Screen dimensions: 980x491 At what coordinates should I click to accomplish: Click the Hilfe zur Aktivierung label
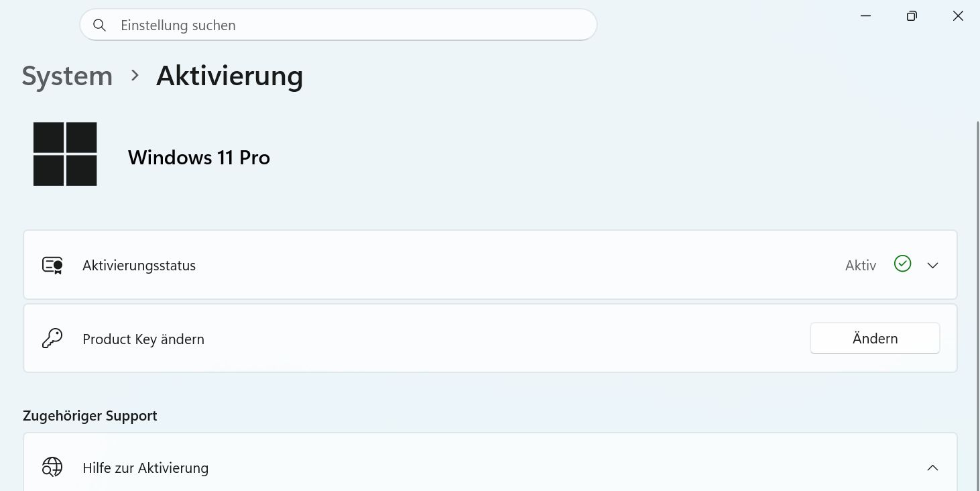[x=145, y=468]
